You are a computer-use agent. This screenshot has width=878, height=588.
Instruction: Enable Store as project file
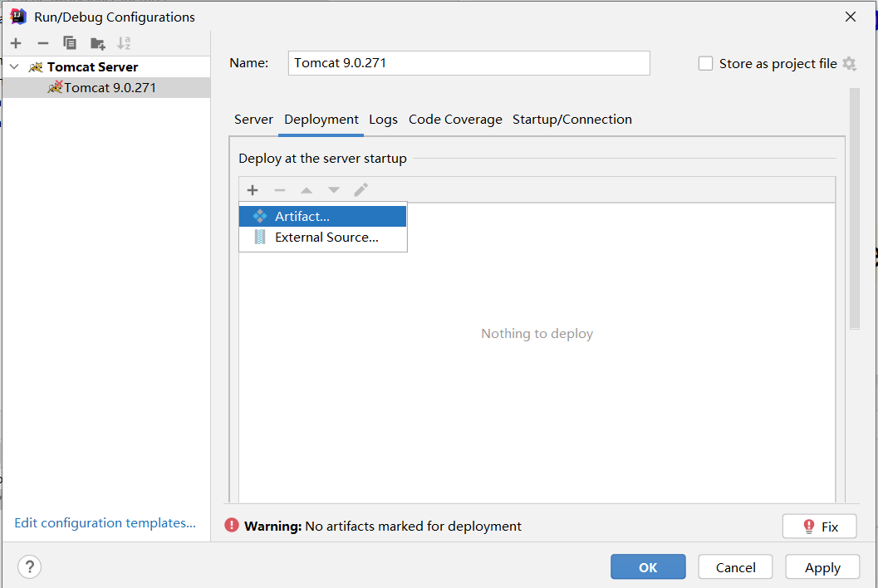705,64
